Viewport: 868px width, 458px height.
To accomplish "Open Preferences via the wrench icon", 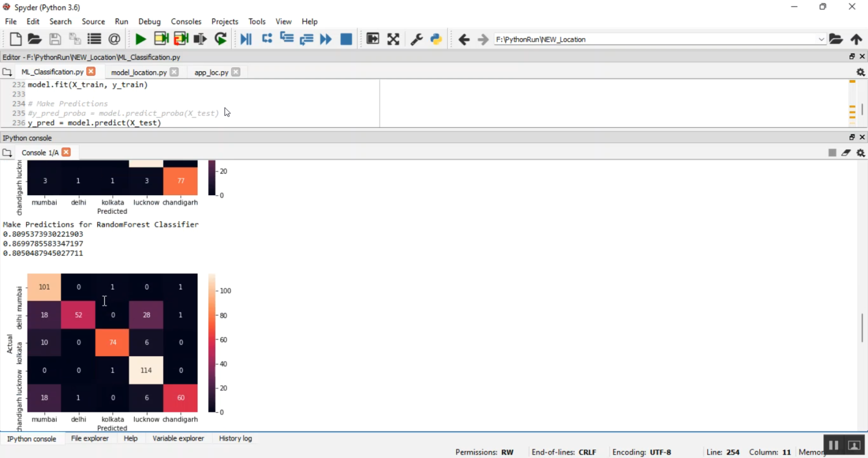I will (416, 39).
